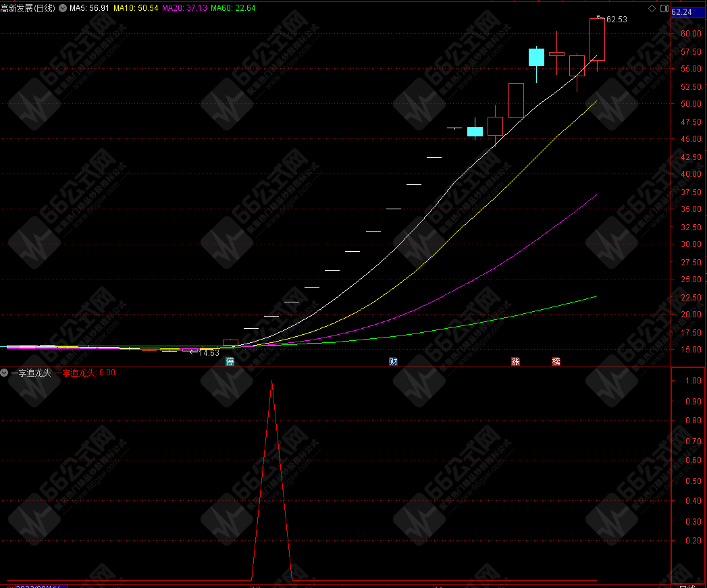Click the 40.00 price axis label

pyautogui.click(x=691, y=174)
